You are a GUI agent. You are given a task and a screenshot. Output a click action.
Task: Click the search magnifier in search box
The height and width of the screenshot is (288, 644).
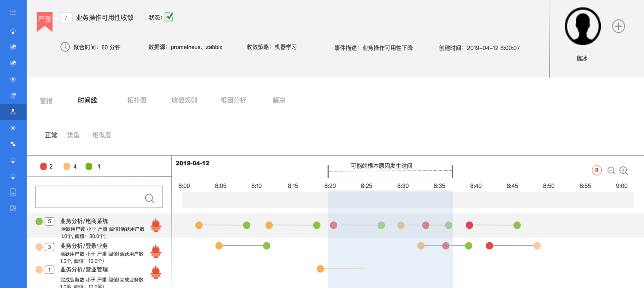150,198
